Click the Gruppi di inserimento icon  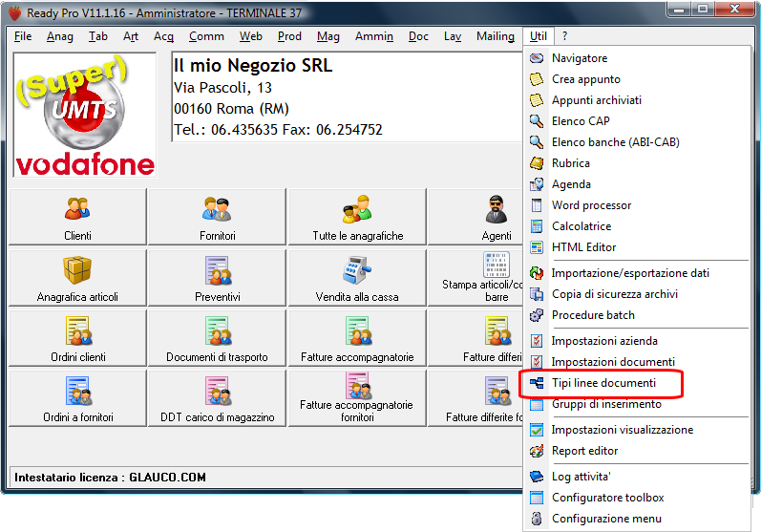[537, 404]
